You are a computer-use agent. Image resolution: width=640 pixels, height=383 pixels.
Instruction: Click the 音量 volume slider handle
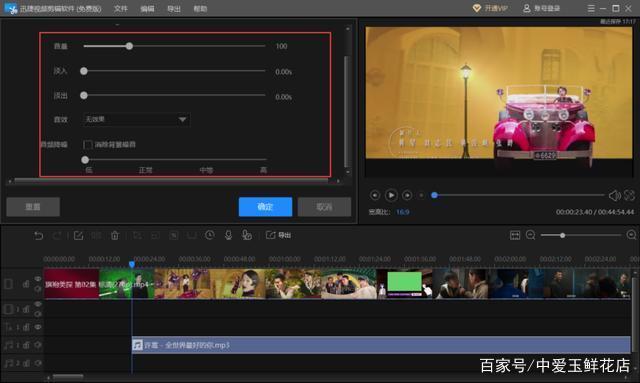129,46
